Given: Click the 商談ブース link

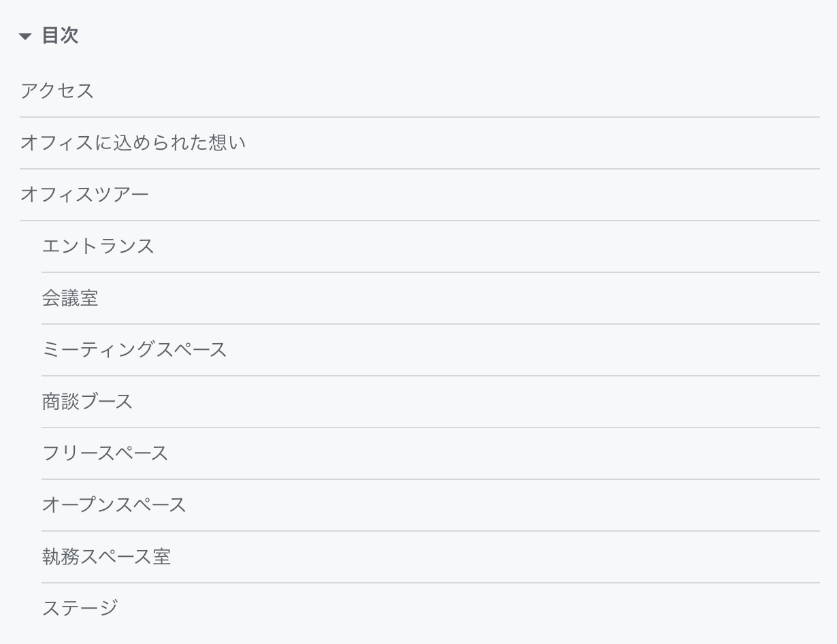Looking at the screenshot, I should [87, 401].
